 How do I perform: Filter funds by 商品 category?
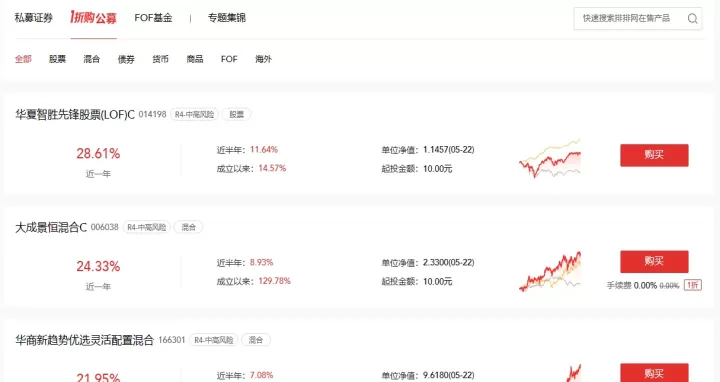(195, 59)
